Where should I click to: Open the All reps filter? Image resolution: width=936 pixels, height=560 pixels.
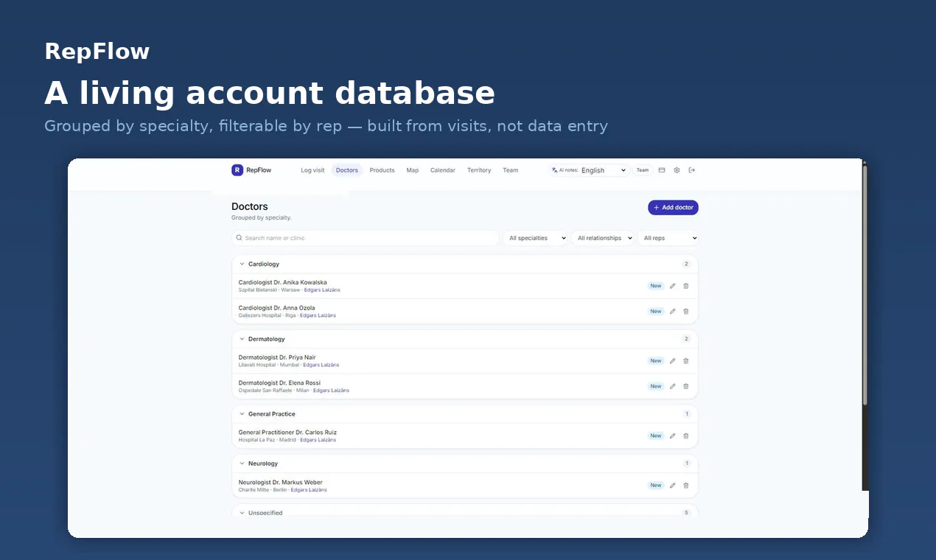[x=668, y=238]
